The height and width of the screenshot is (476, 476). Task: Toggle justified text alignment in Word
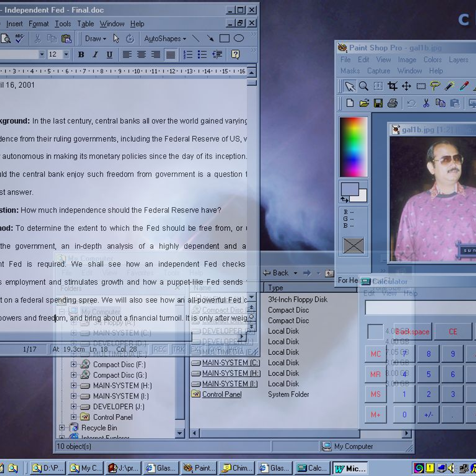click(x=170, y=54)
